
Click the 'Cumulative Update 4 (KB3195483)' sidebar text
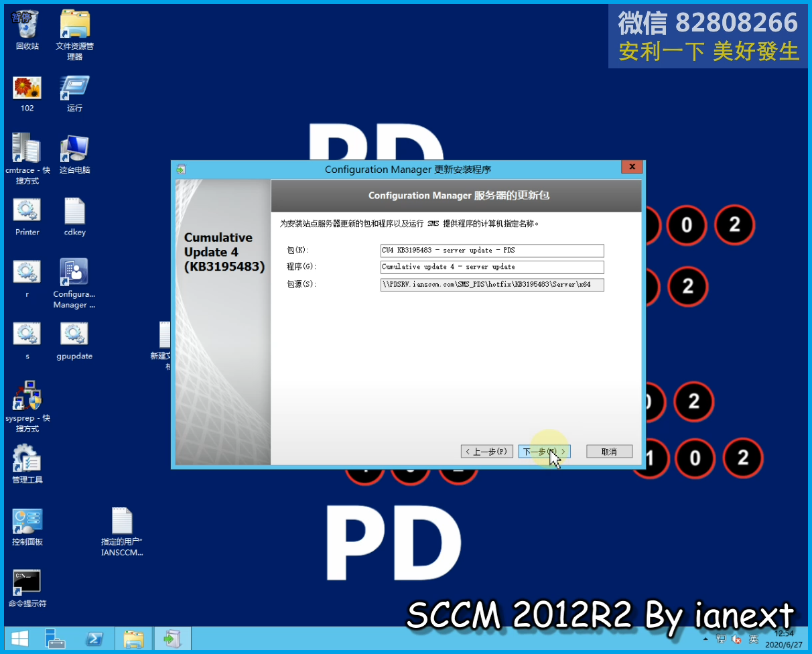point(224,252)
